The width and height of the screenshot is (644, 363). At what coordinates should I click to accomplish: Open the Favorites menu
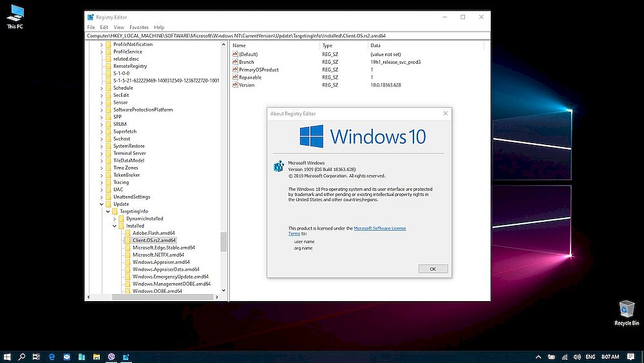click(x=139, y=27)
